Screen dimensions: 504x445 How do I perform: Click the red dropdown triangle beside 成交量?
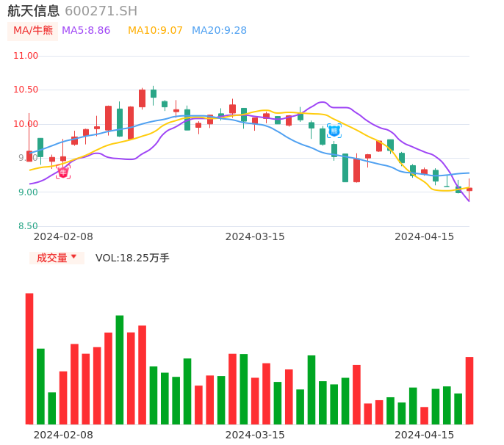click(x=73, y=257)
